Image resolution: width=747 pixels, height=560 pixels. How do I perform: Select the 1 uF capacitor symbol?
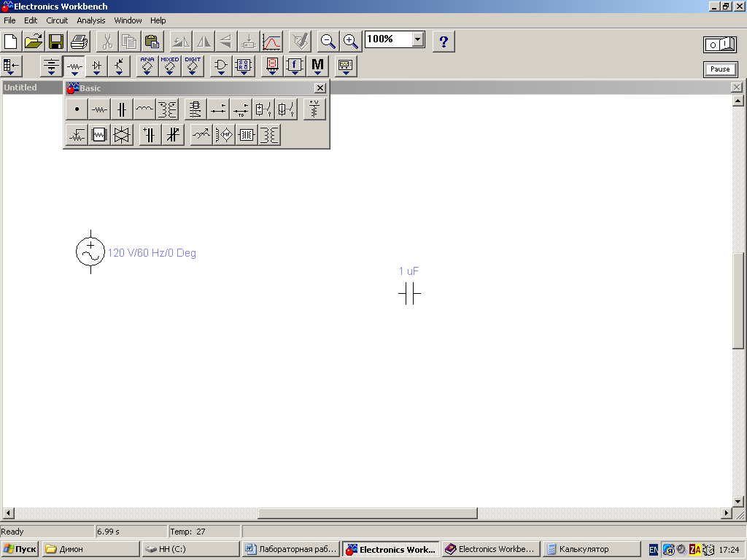point(410,293)
